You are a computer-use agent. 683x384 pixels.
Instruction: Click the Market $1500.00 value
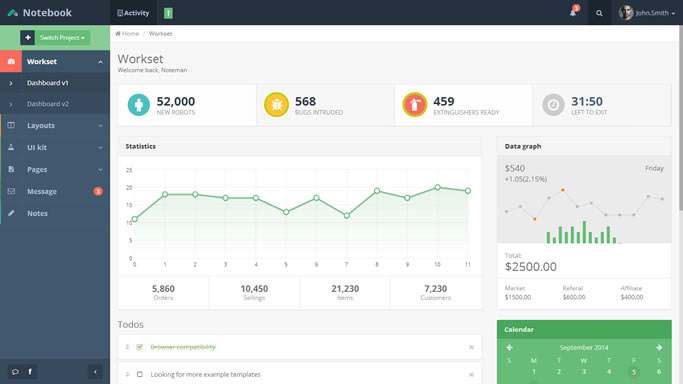[517, 297]
